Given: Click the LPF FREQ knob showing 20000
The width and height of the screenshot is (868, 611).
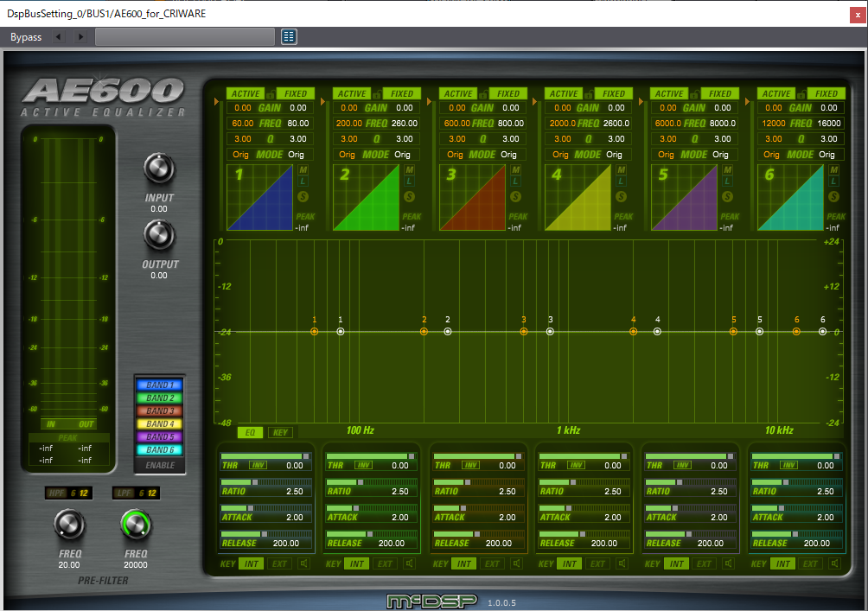Looking at the screenshot, I should coord(136,525).
